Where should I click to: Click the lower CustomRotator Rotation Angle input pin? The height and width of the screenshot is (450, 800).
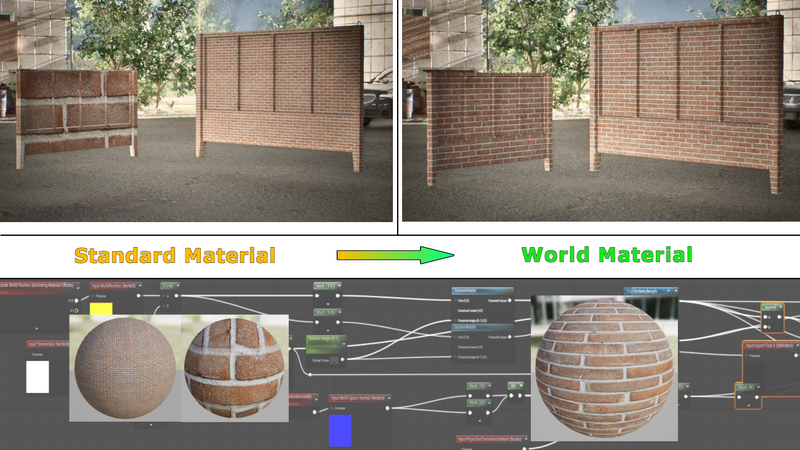pyautogui.click(x=455, y=357)
